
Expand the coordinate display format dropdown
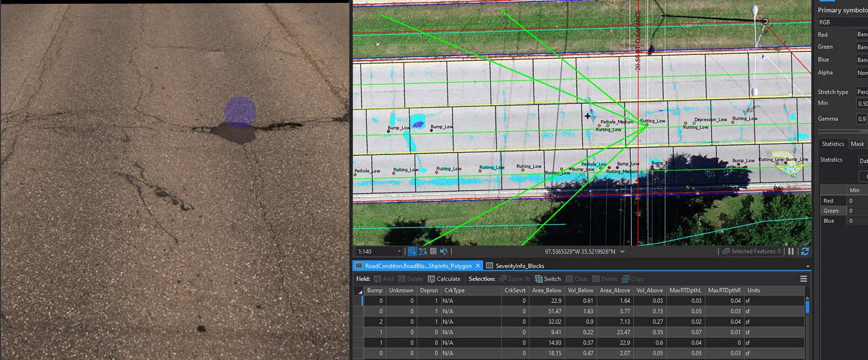point(629,252)
